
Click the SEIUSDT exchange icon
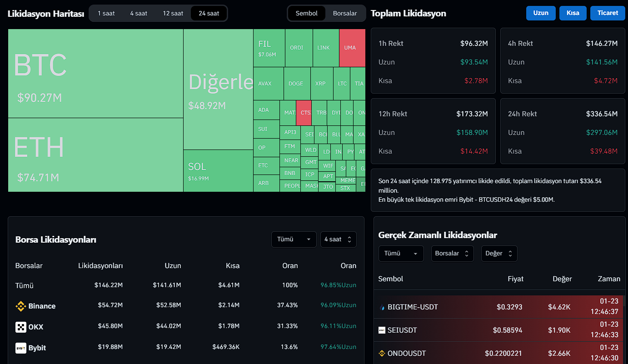tap(382, 330)
